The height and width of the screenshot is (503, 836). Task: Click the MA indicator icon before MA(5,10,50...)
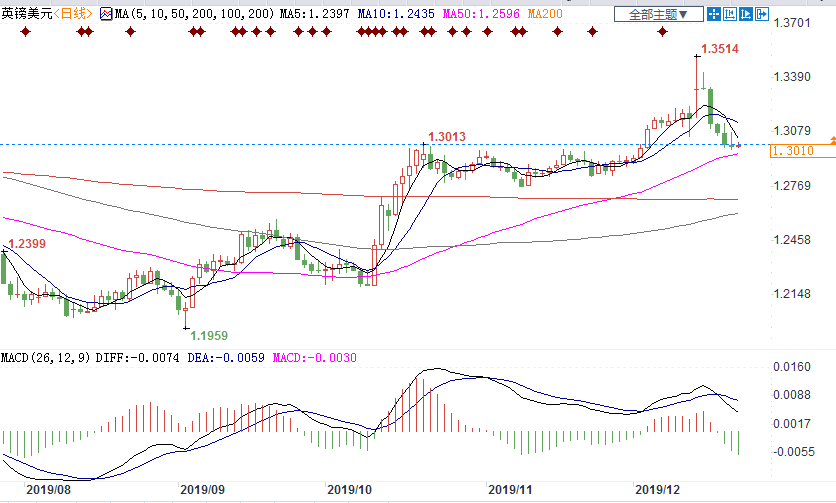pos(104,14)
